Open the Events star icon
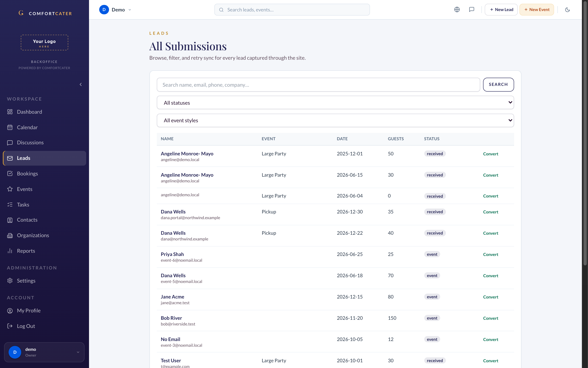This screenshot has height=368, width=588. click(10, 189)
